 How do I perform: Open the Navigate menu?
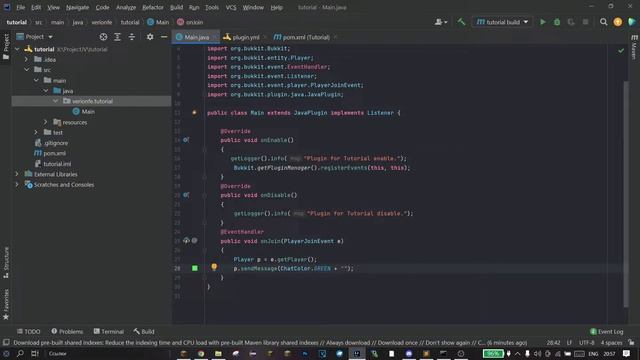(77, 7)
